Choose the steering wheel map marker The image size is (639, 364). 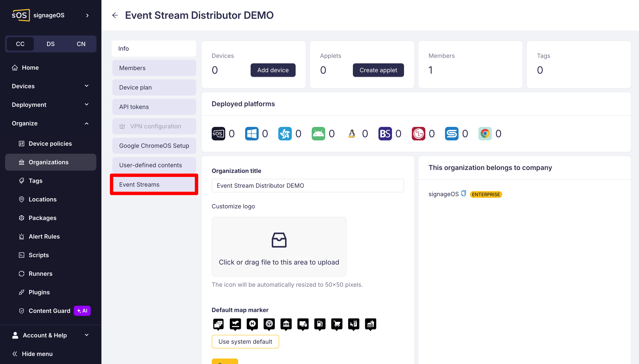click(269, 324)
